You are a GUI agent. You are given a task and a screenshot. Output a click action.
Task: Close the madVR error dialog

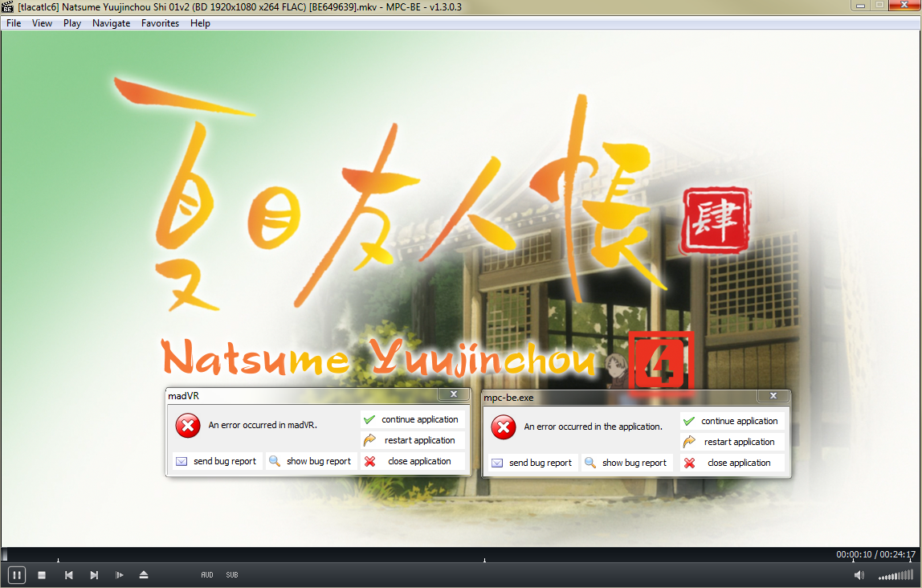454,394
